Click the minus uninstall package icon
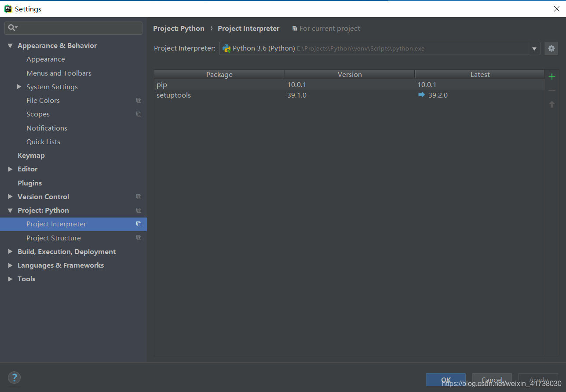566x392 pixels. click(x=552, y=91)
